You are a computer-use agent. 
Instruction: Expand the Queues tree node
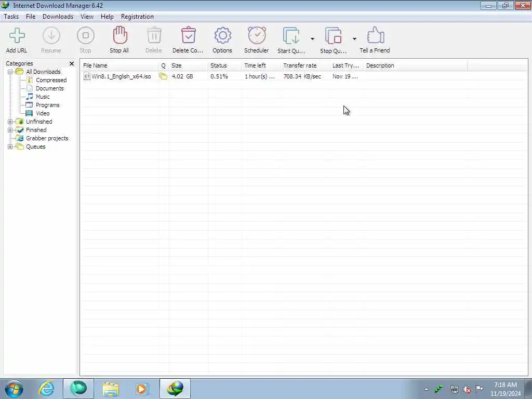(x=10, y=147)
